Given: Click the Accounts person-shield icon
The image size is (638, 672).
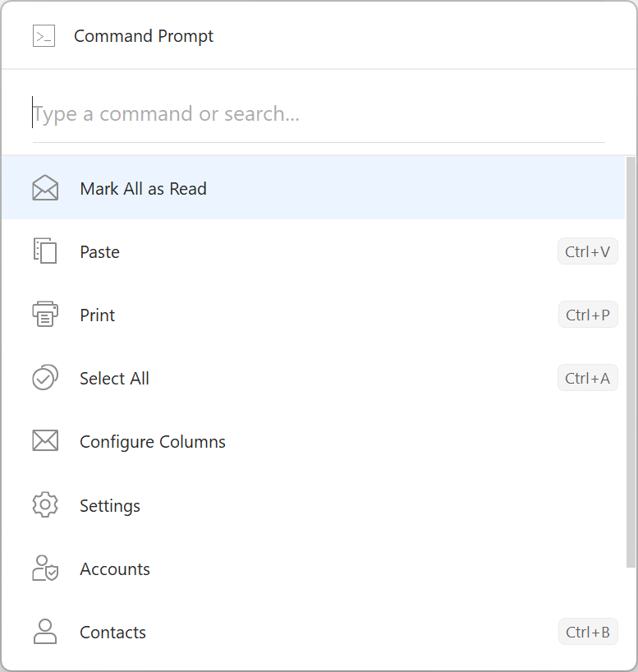Looking at the screenshot, I should (45, 568).
